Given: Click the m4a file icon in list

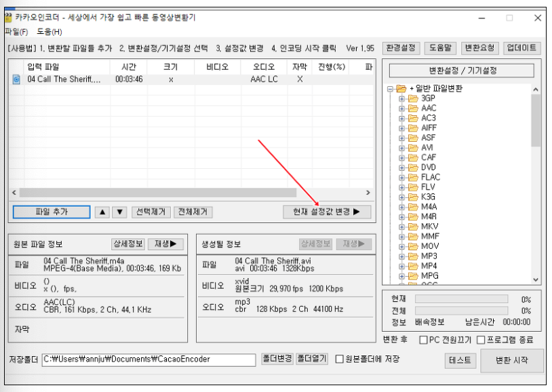Looking at the screenshot, I should 16,79.
